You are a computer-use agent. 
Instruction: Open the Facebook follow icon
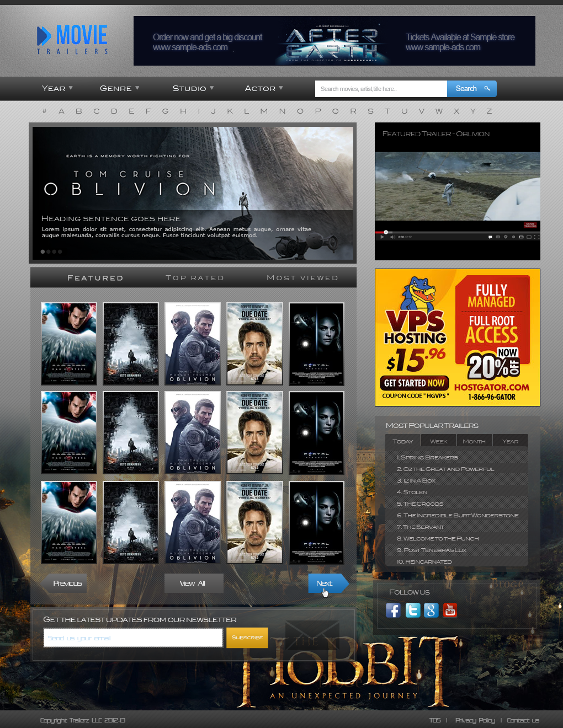[x=393, y=610]
